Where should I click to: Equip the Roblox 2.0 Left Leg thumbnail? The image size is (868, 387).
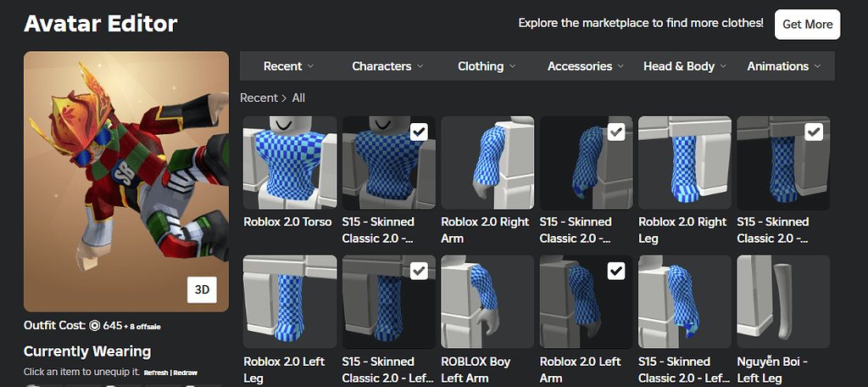pos(290,301)
